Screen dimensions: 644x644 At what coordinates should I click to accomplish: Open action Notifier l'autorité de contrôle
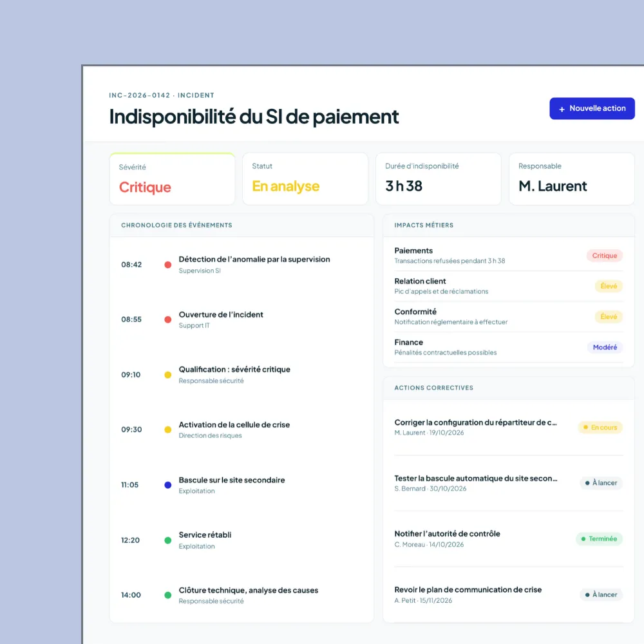[x=509, y=539]
